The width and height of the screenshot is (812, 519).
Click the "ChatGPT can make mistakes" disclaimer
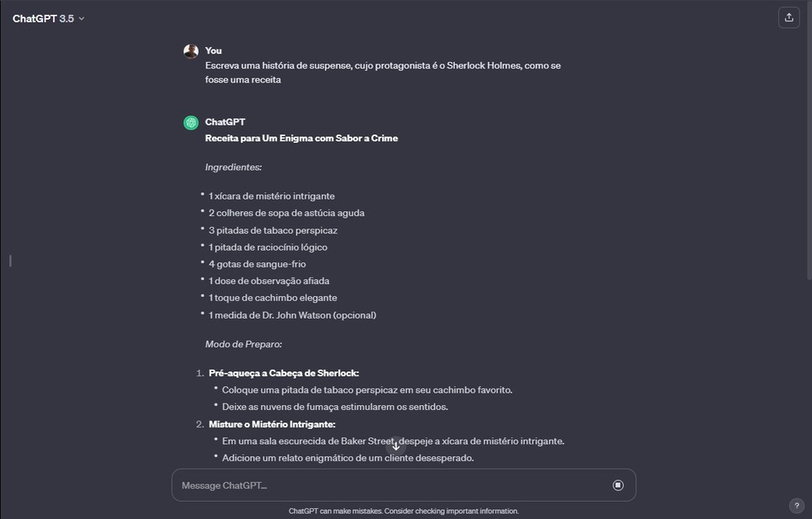coord(404,511)
